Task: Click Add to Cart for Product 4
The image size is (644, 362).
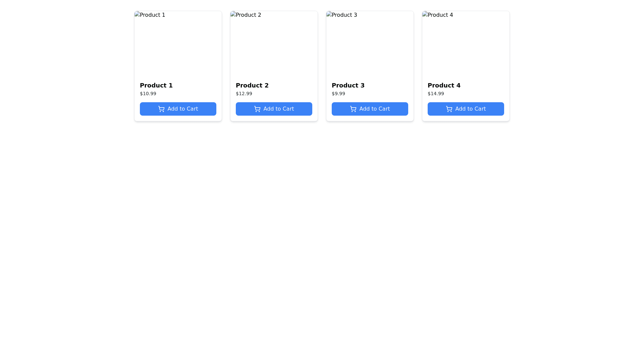Action: click(x=466, y=109)
